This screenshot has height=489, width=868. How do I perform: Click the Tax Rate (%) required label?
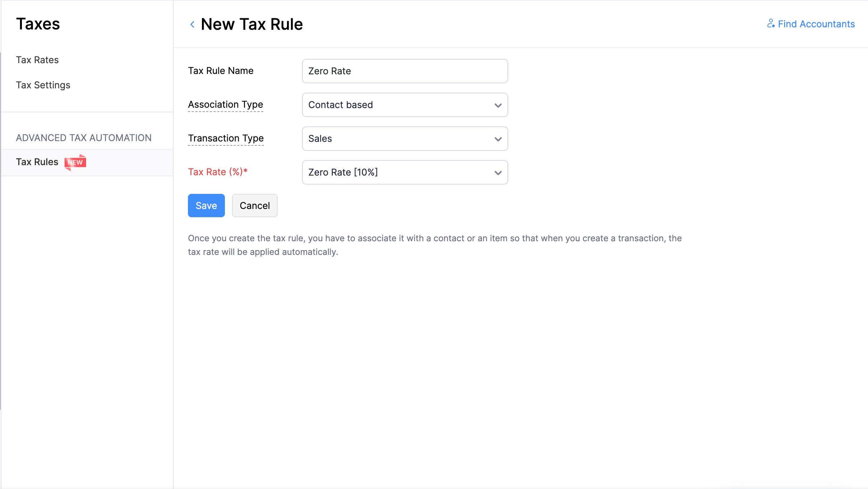(218, 172)
